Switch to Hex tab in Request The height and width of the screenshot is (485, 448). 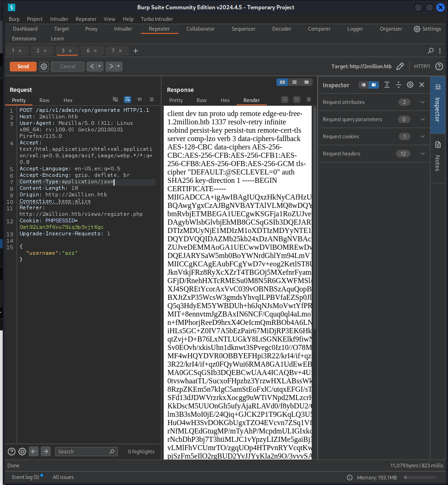pos(68,100)
